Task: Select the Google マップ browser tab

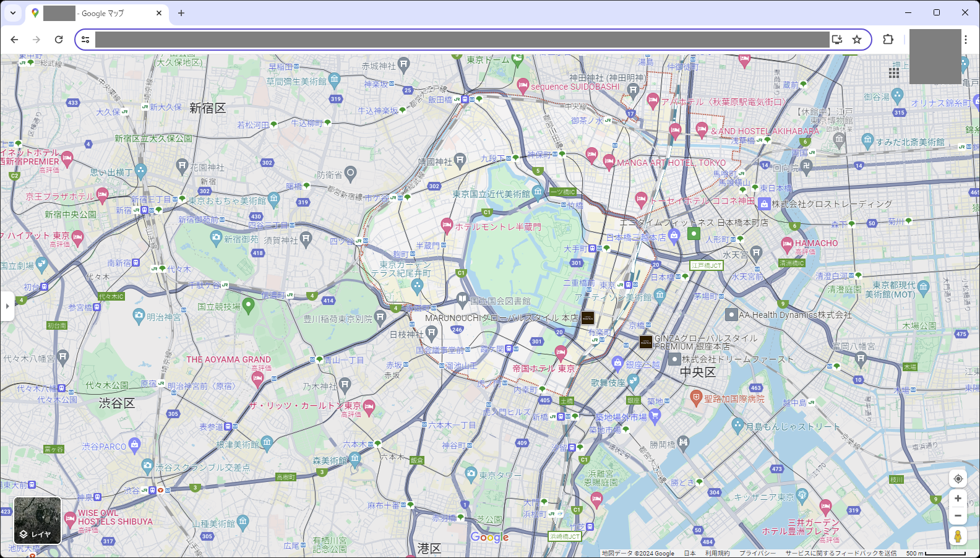Action: (96, 13)
